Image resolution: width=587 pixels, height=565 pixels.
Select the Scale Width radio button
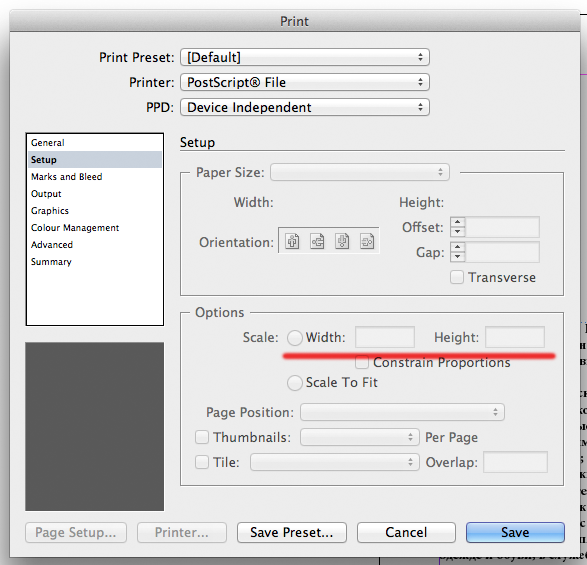click(295, 338)
